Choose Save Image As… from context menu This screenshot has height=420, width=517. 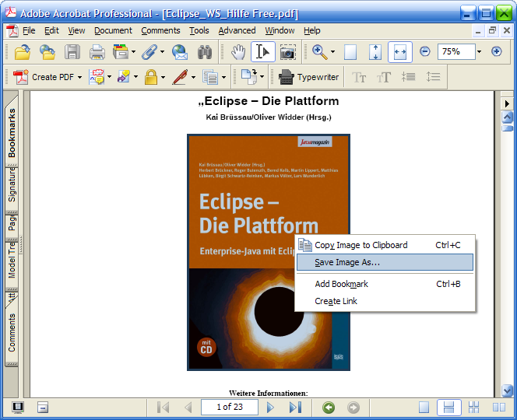pyautogui.click(x=385, y=262)
